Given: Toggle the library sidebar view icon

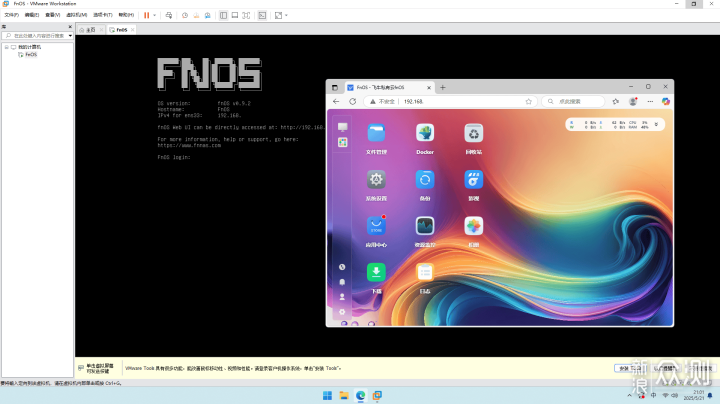Looking at the screenshot, I should coord(223,15).
